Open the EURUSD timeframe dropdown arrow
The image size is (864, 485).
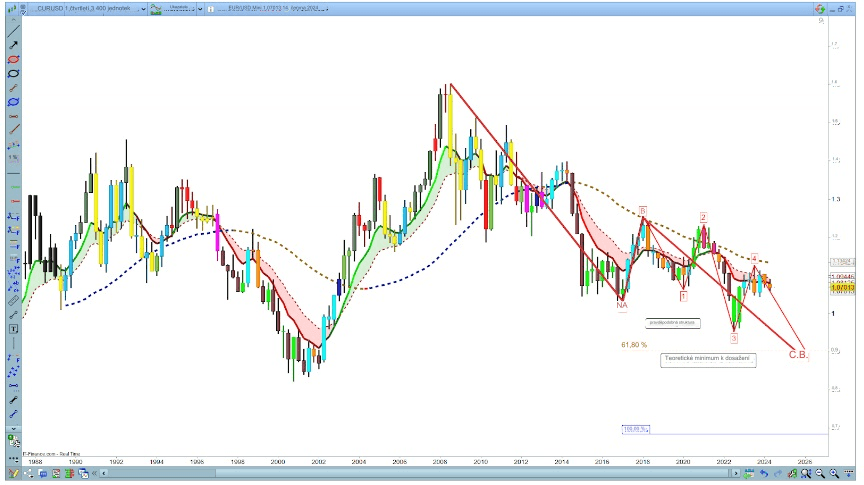[x=142, y=9]
